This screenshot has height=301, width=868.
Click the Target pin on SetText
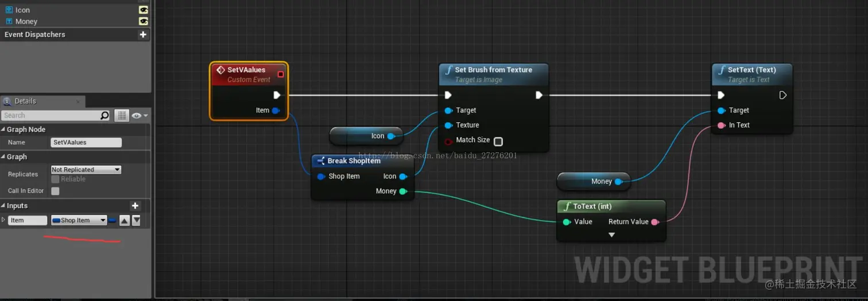[x=721, y=110]
